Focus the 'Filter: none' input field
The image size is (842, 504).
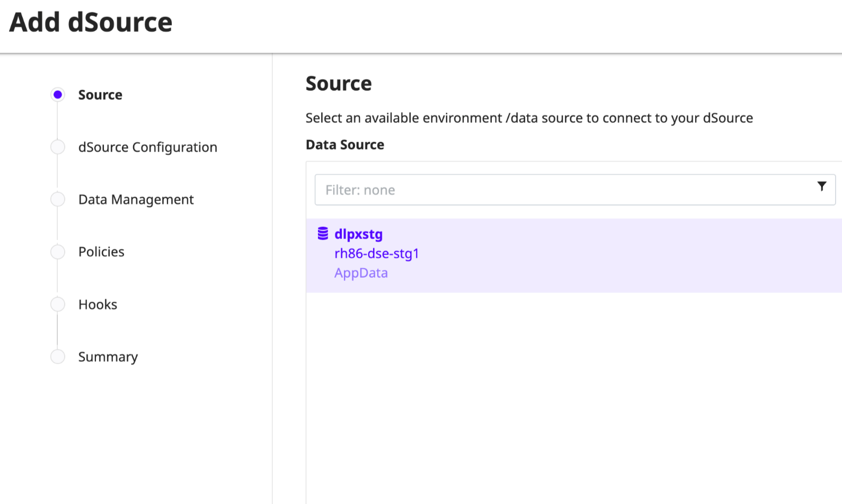[562, 190]
